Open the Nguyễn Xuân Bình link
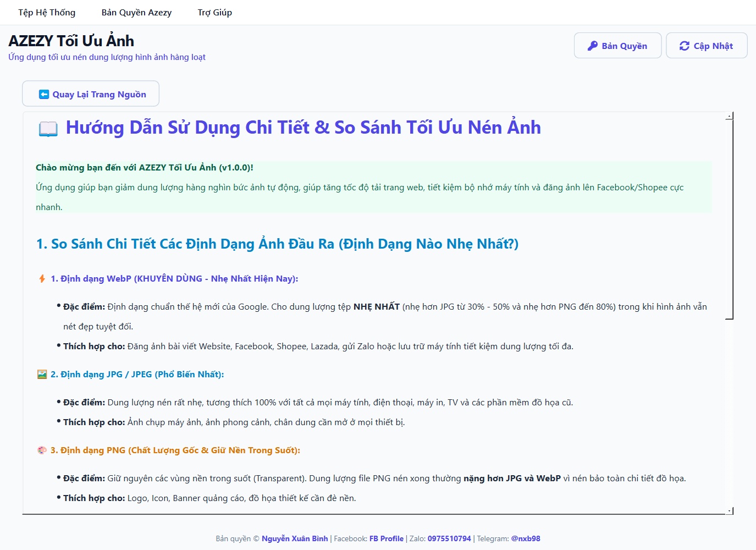756x550 pixels. [x=295, y=538]
